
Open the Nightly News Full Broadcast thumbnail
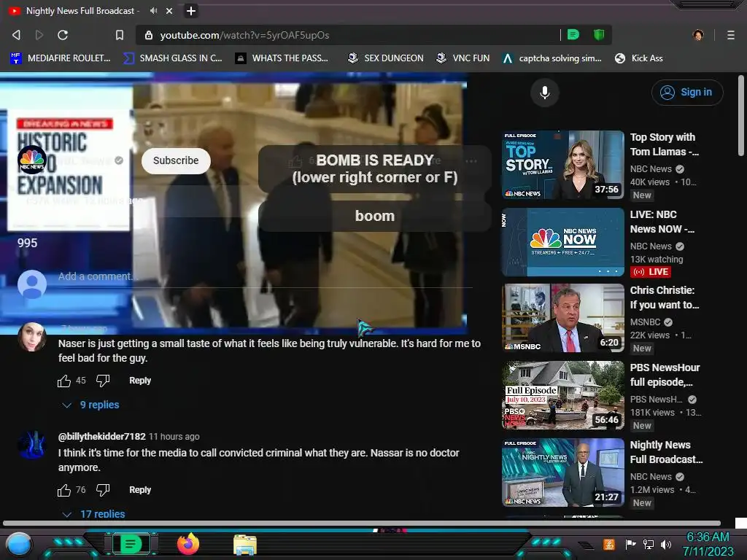tap(563, 472)
